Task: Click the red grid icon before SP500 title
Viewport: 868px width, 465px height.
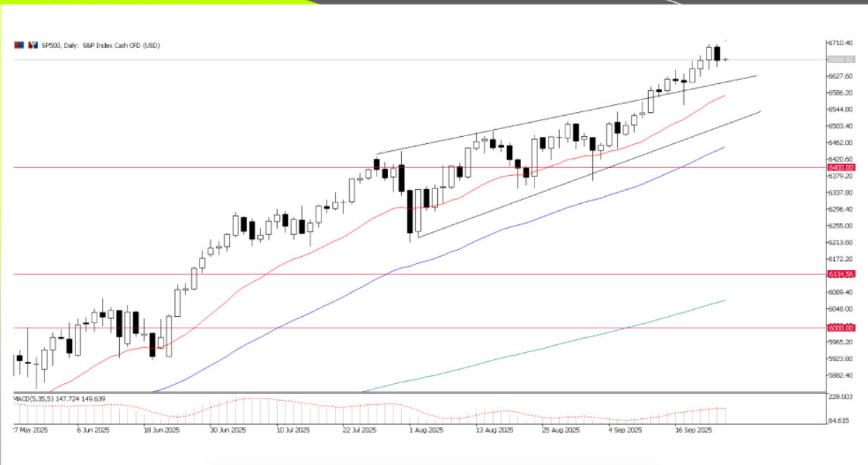Action: 19,45
